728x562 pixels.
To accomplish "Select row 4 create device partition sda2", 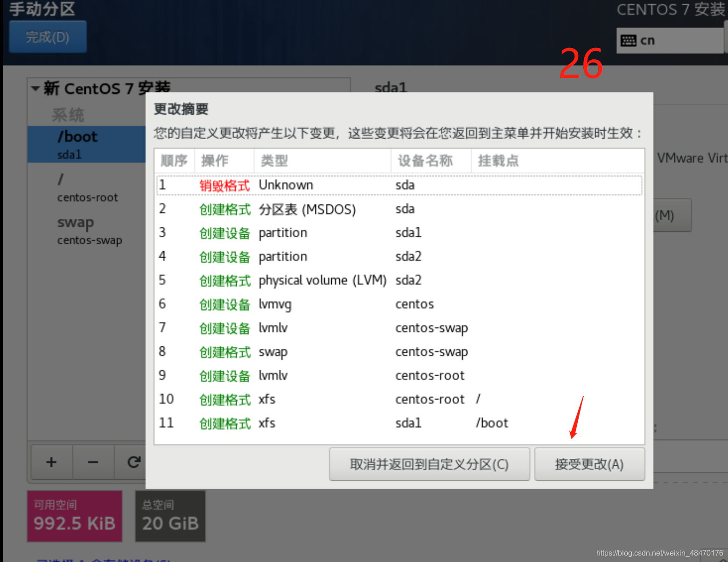I will [399, 257].
